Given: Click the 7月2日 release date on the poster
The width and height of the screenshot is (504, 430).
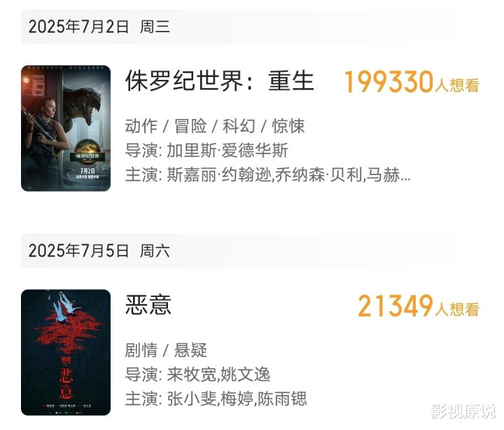Looking at the screenshot, I should [87, 170].
